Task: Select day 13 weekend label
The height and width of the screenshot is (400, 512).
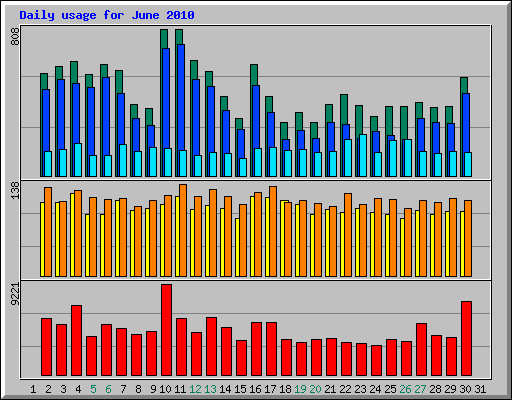Action: click(210, 389)
